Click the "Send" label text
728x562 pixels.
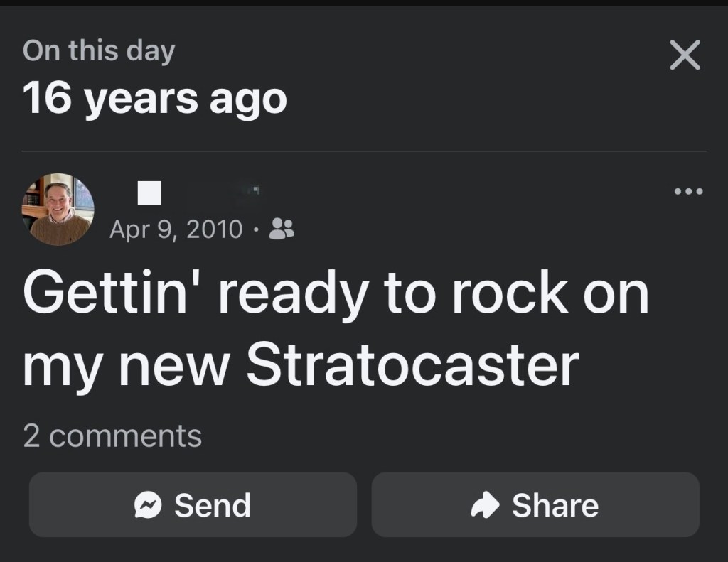tap(213, 506)
